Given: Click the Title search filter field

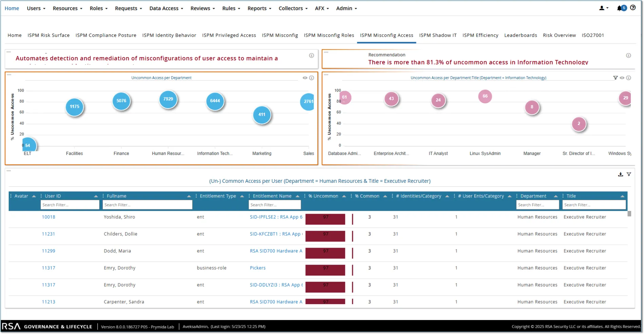Looking at the screenshot, I should click(594, 205).
